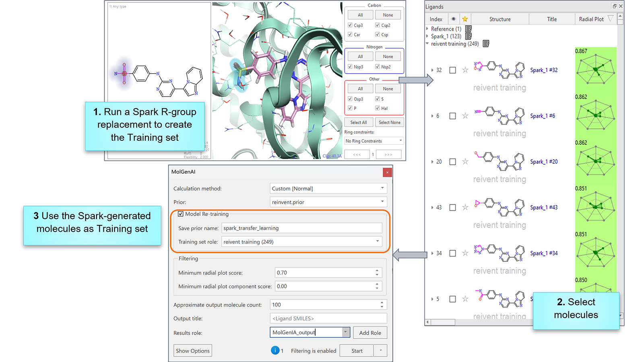Screen dimensions: 644x362
Task: Increase the Minimum radial plot score stepper
Action: click(x=377, y=270)
